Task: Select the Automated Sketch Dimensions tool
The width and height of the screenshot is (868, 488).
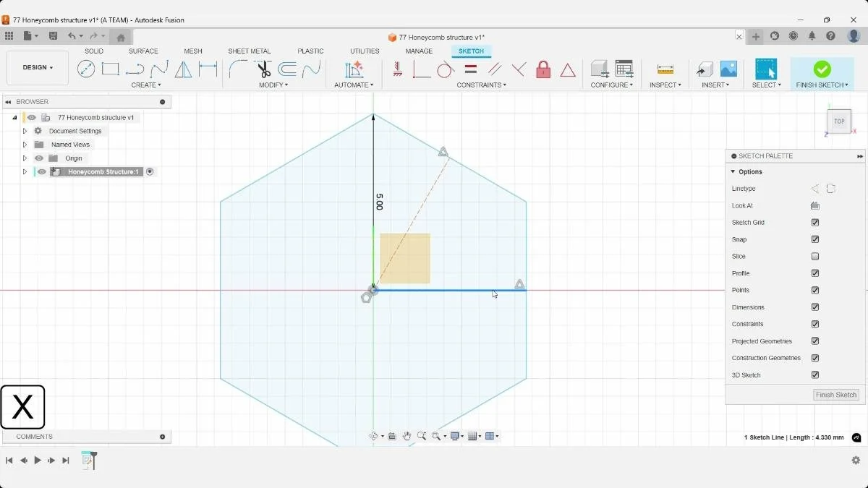Action: click(354, 69)
